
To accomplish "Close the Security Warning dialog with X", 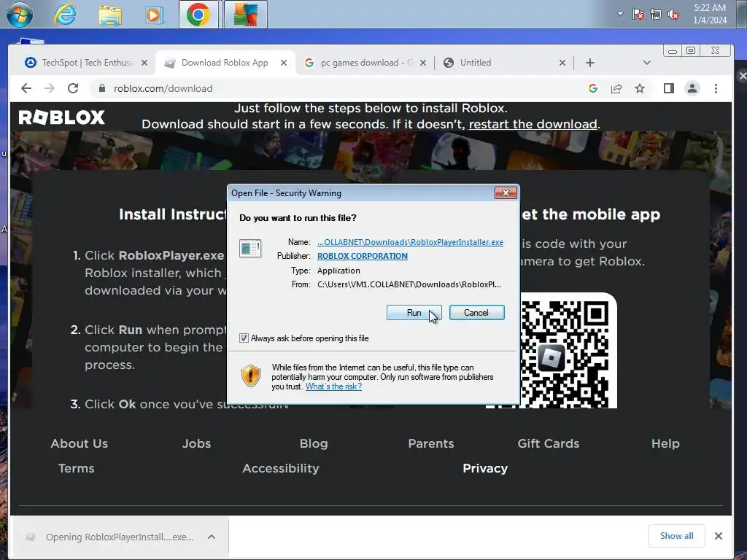I will (506, 192).
